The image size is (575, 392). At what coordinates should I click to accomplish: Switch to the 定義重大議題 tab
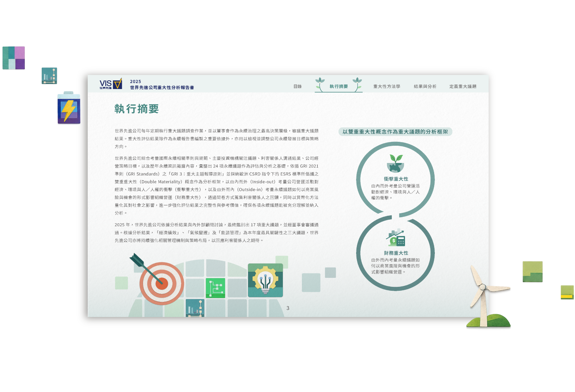[x=463, y=87]
